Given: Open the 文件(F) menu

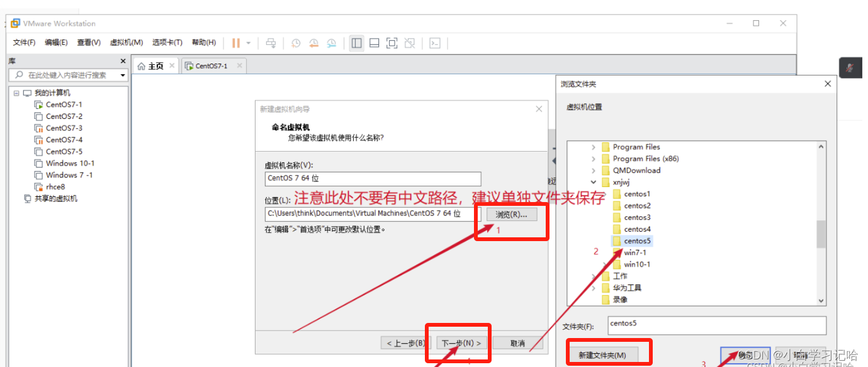Looking at the screenshot, I should tap(24, 43).
